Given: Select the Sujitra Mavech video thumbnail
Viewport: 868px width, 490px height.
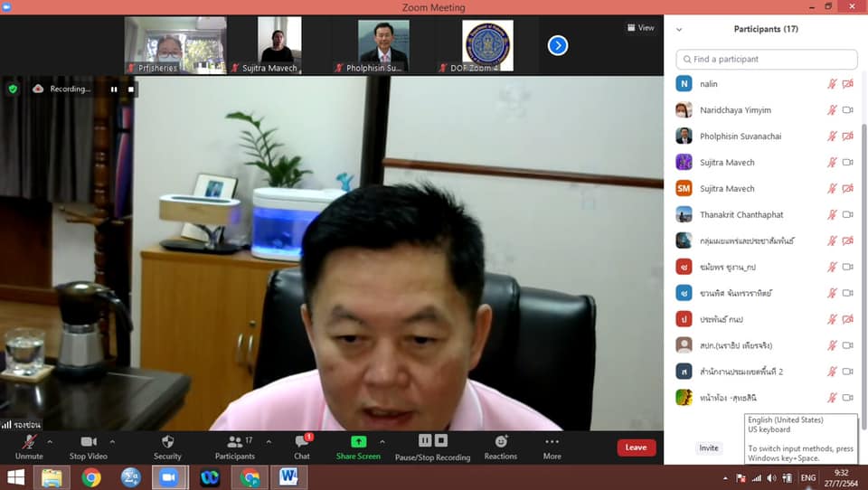Looking at the screenshot, I should coord(279,45).
